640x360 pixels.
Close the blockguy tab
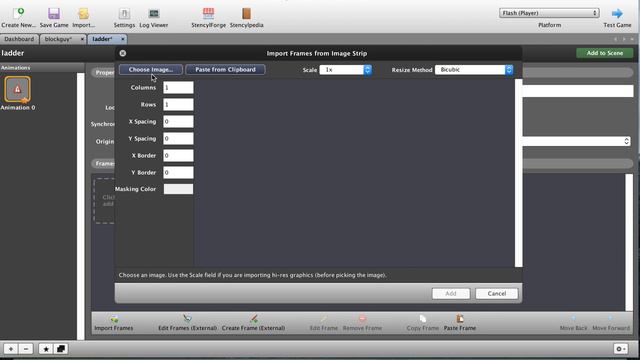click(x=82, y=39)
